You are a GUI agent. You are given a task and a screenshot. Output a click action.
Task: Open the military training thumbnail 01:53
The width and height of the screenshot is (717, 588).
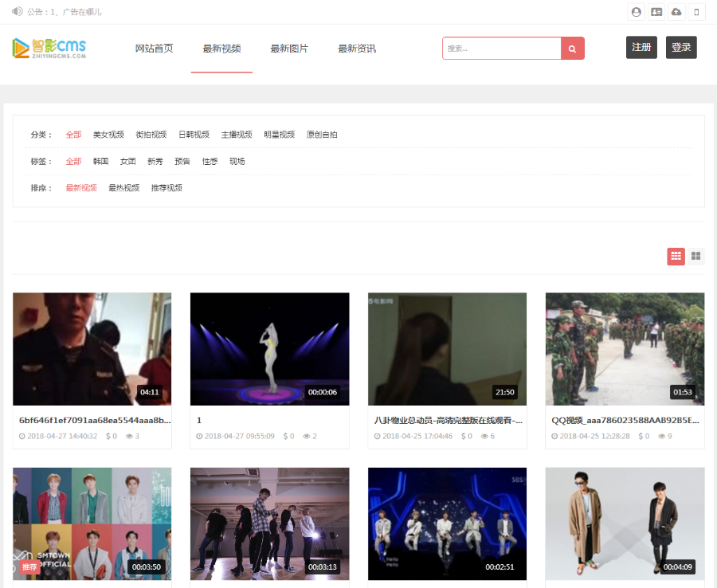625,349
